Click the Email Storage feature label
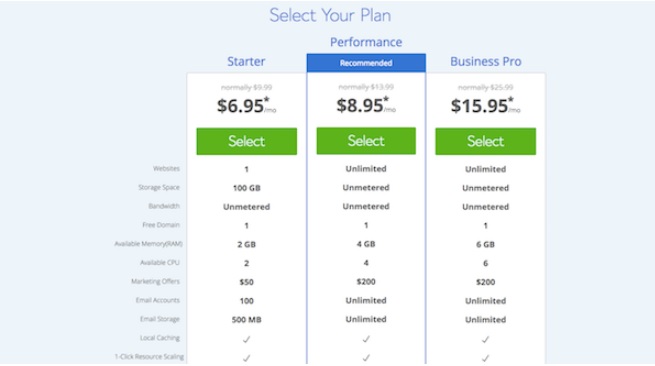This screenshot has height=366, width=655. (x=160, y=319)
